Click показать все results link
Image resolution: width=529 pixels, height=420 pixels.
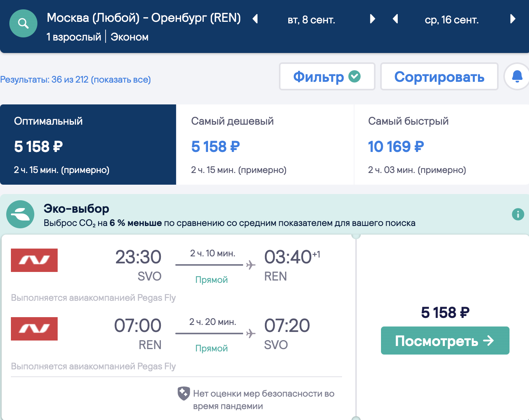click(121, 79)
